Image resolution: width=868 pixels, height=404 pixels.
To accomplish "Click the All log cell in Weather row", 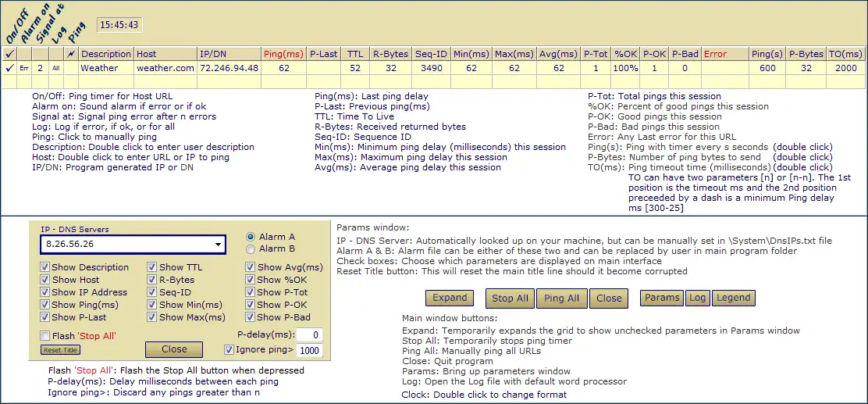I will 56,68.
